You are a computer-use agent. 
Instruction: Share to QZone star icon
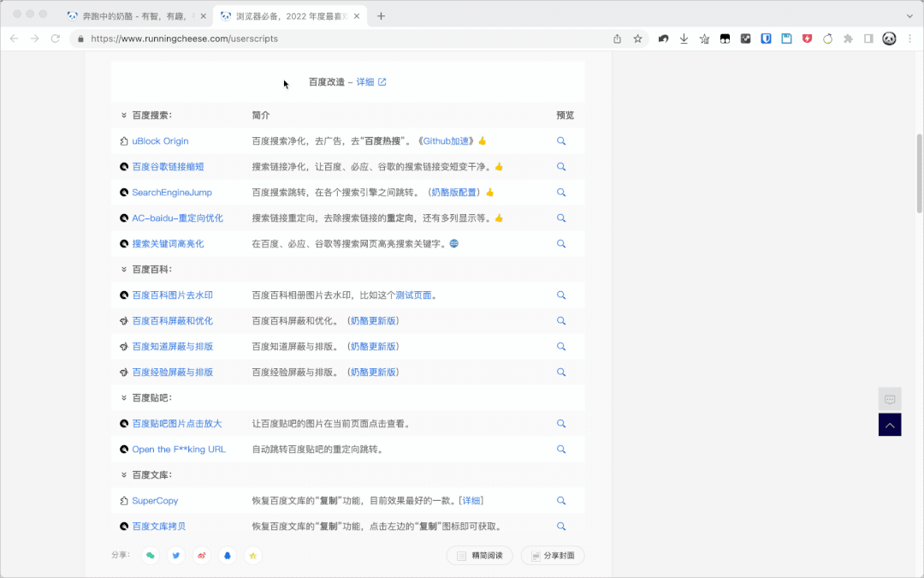tap(252, 556)
